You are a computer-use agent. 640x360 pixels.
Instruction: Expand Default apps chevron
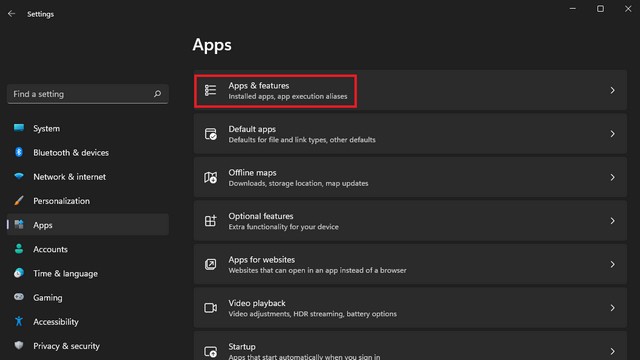point(613,134)
